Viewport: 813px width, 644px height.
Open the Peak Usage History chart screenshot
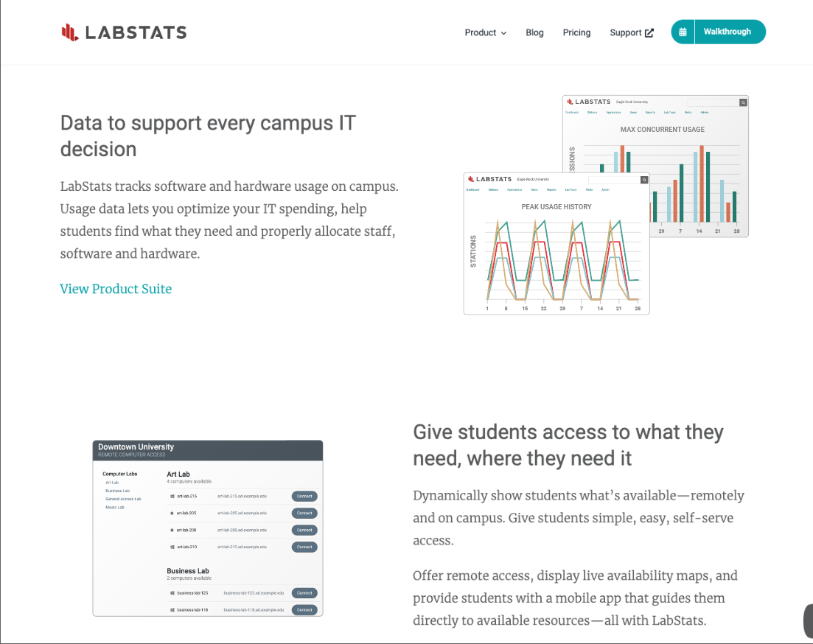pyautogui.click(x=556, y=244)
